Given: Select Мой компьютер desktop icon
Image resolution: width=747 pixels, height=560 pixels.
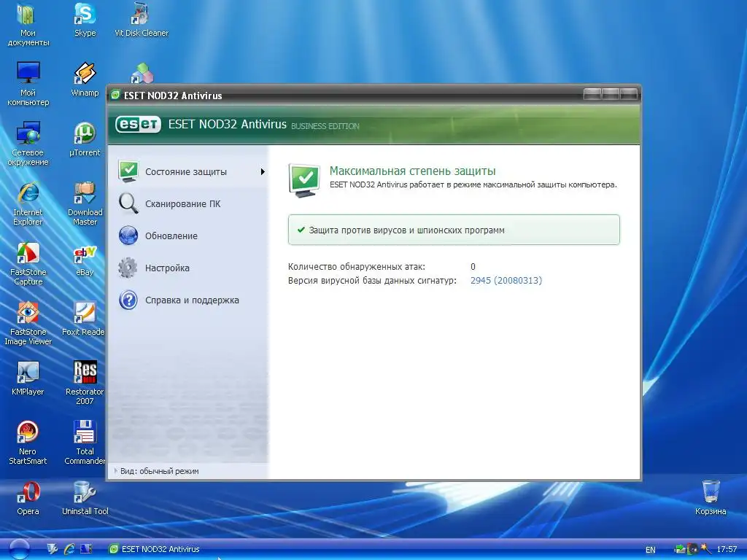Looking at the screenshot, I should (x=28, y=85).
